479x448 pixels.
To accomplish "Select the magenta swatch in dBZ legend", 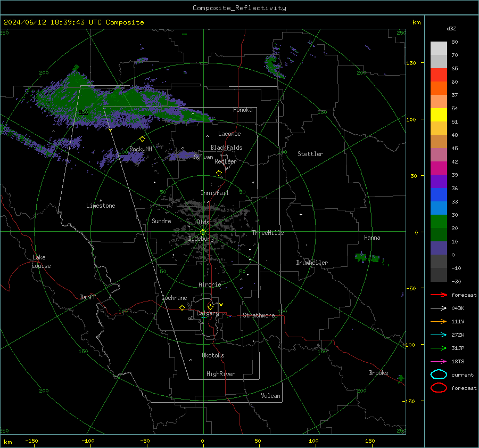I will [x=439, y=168].
